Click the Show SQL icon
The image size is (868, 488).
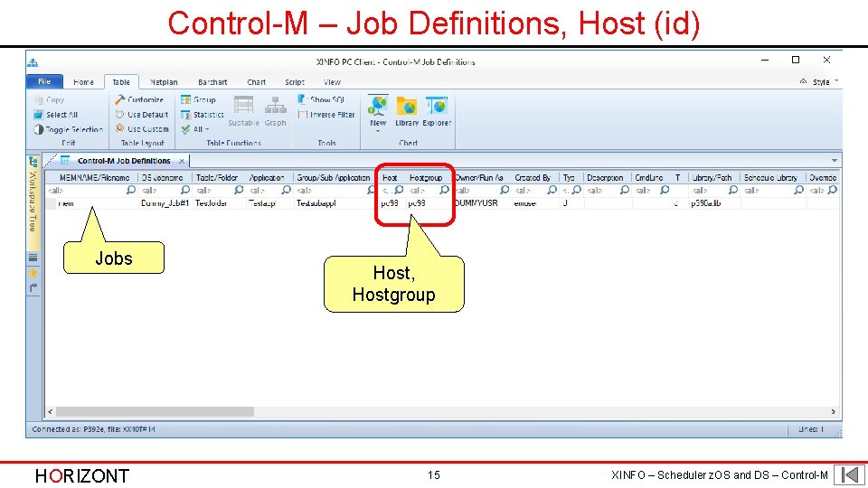pyautogui.click(x=302, y=99)
